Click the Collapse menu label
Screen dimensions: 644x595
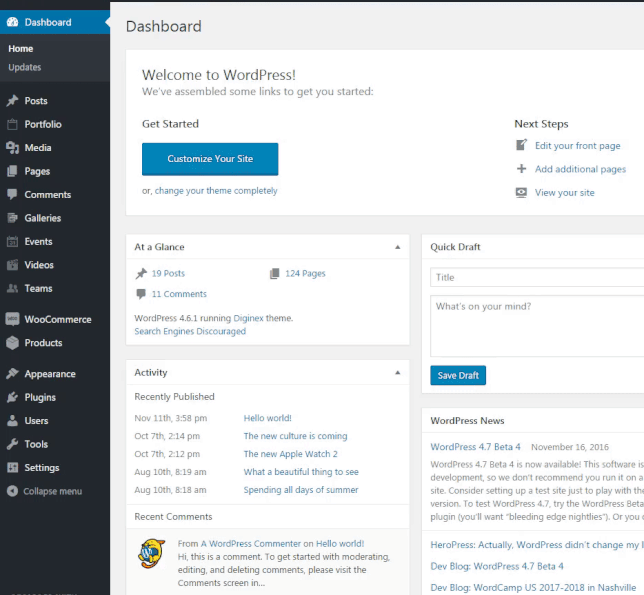[x=53, y=491]
